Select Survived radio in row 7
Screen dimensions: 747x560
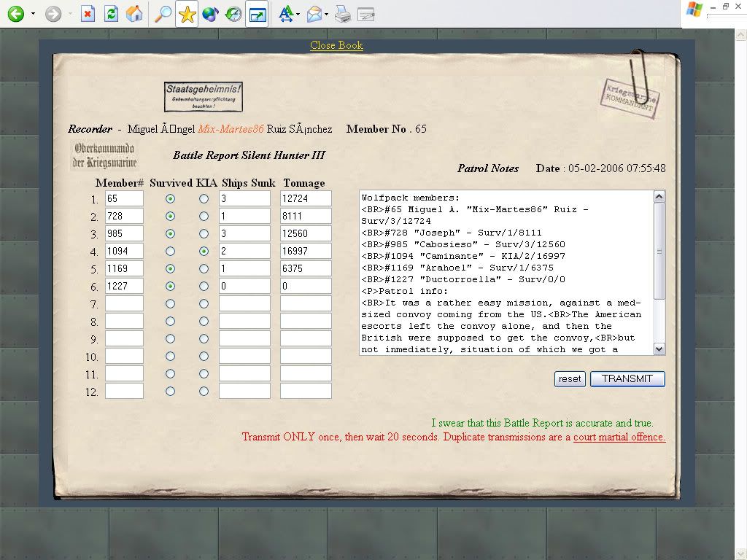[170, 304]
